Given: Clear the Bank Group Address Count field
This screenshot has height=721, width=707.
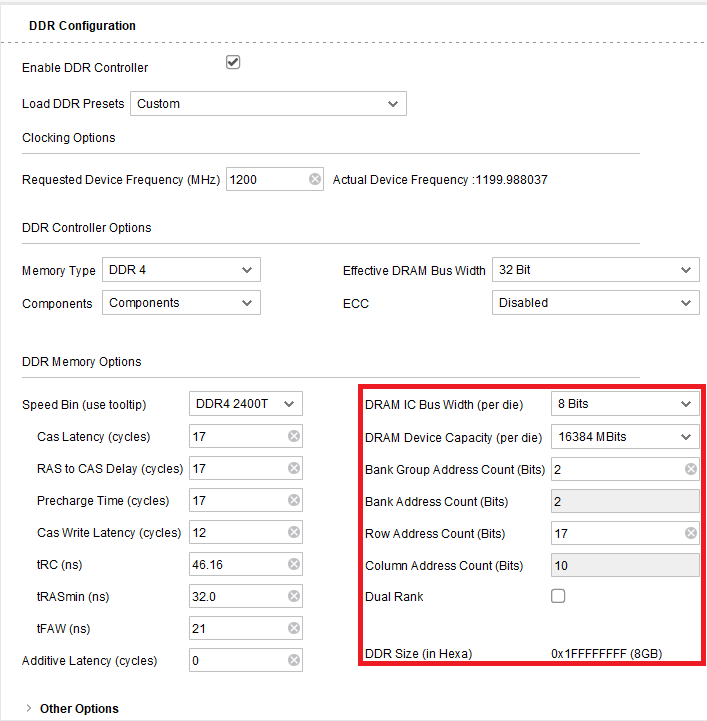Looking at the screenshot, I should 691,469.
